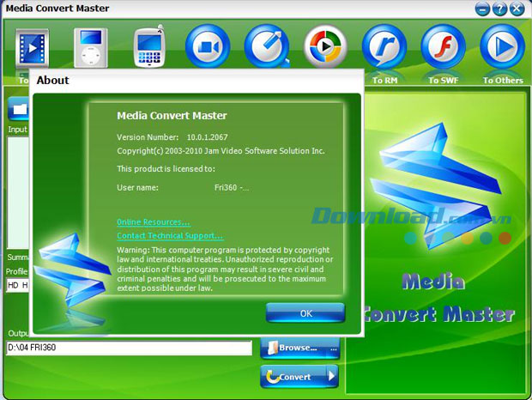This screenshot has height=400, width=532.
Task: Click the Copyright 2003-2010 Jam Video line
Action: (221, 151)
